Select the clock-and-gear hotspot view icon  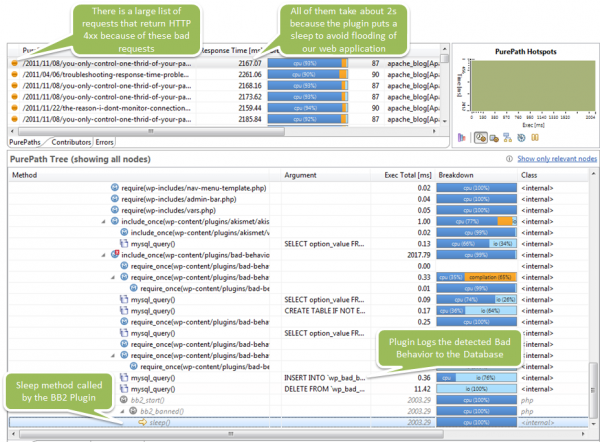pyautogui.click(x=481, y=137)
